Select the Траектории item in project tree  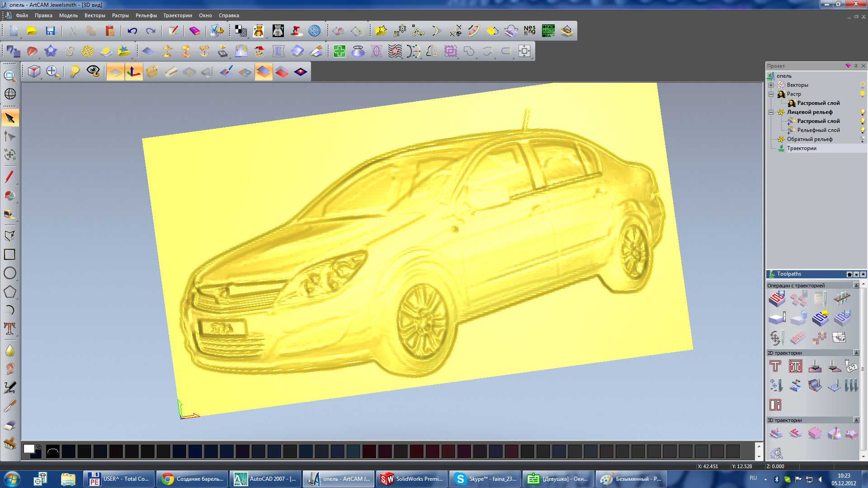coord(802,148)
